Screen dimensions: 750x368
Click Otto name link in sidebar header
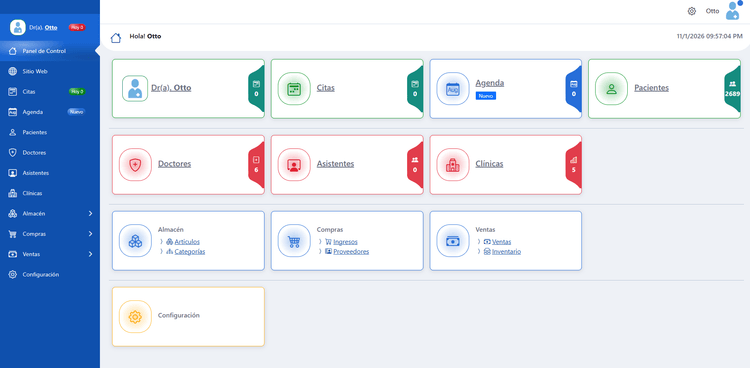tap(51, 28)
